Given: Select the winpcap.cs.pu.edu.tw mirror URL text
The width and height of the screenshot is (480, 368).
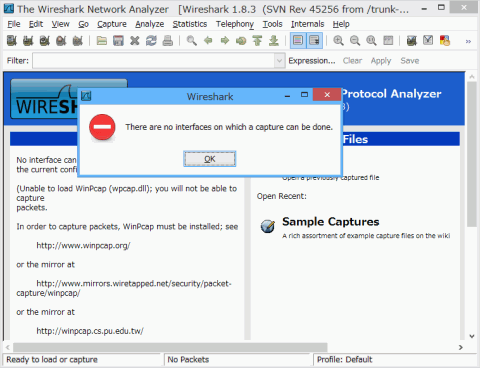Looking at the screenshot, I should 90,331.
